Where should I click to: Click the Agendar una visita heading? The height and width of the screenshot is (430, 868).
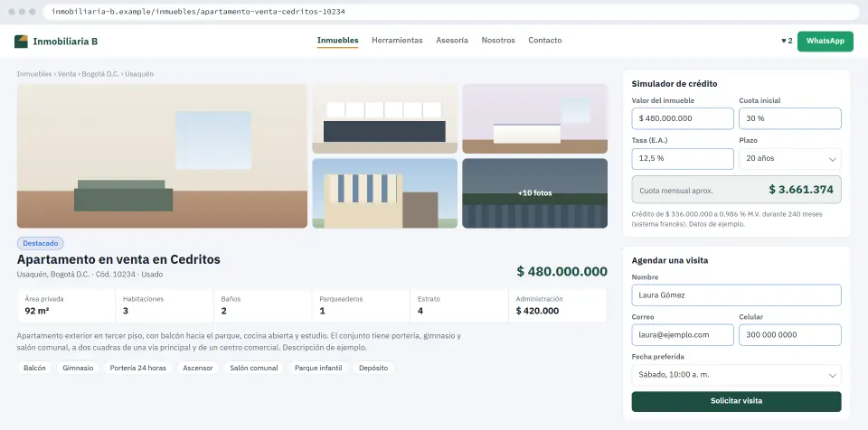click(670, 261)
